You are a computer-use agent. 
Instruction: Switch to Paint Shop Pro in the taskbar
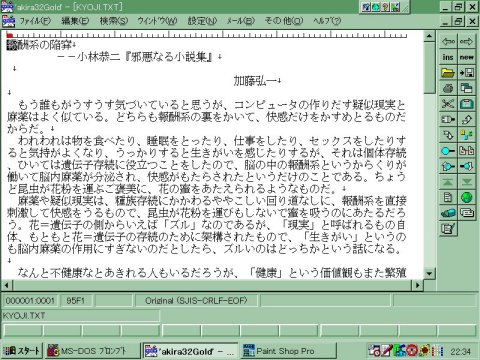[288, 351]
